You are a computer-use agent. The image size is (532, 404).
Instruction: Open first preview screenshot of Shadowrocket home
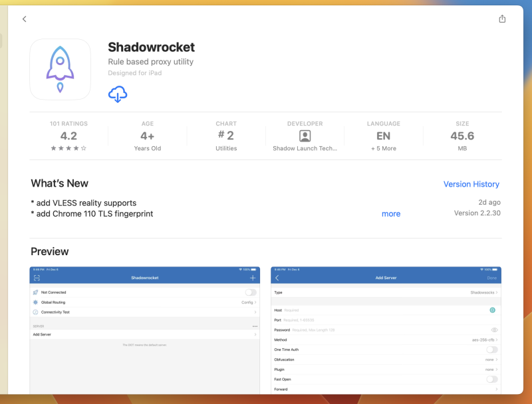145,330
